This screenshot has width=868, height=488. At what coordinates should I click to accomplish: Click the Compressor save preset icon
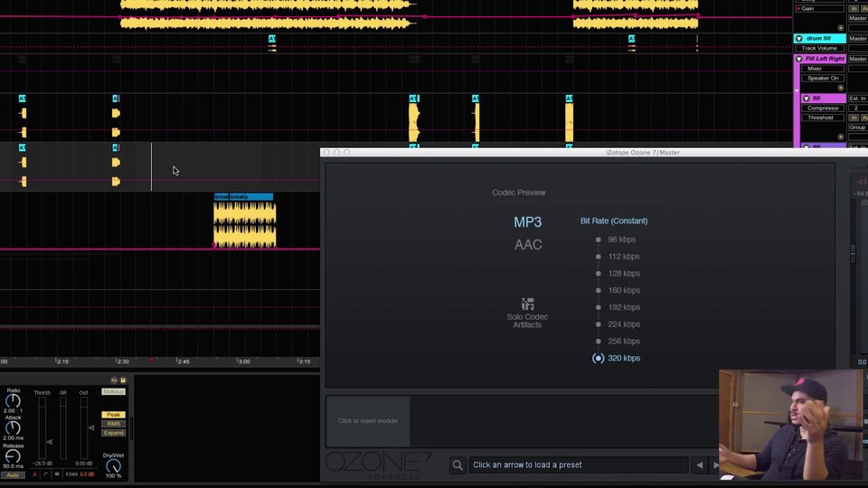pyautogui.click(x=123, y=380)
